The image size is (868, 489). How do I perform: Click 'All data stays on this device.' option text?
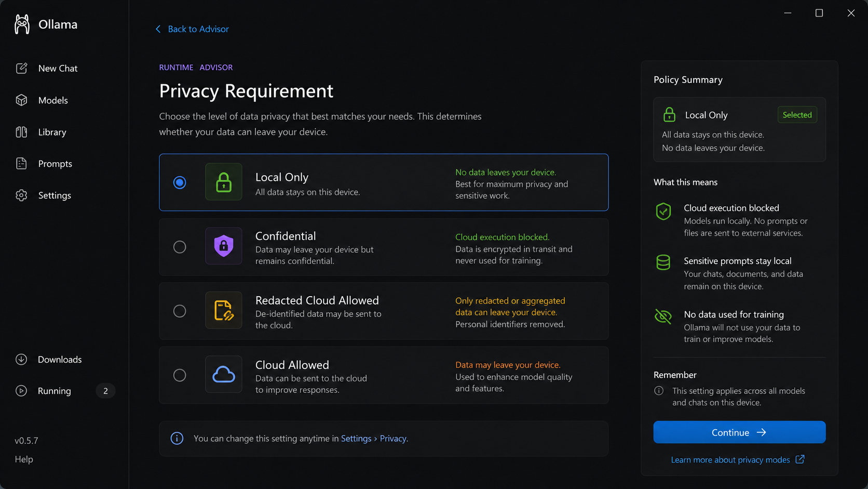pyautogui.click(x=308, y=192)
